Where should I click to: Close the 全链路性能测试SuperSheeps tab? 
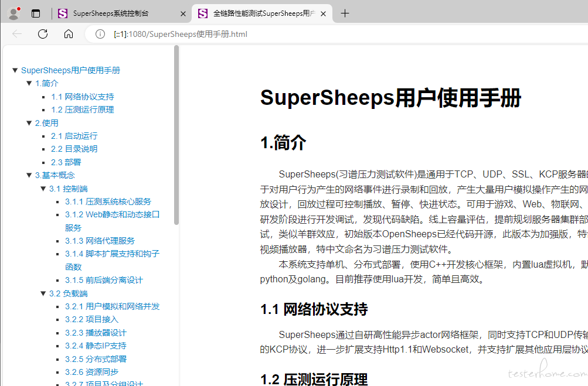click(323, 14)
